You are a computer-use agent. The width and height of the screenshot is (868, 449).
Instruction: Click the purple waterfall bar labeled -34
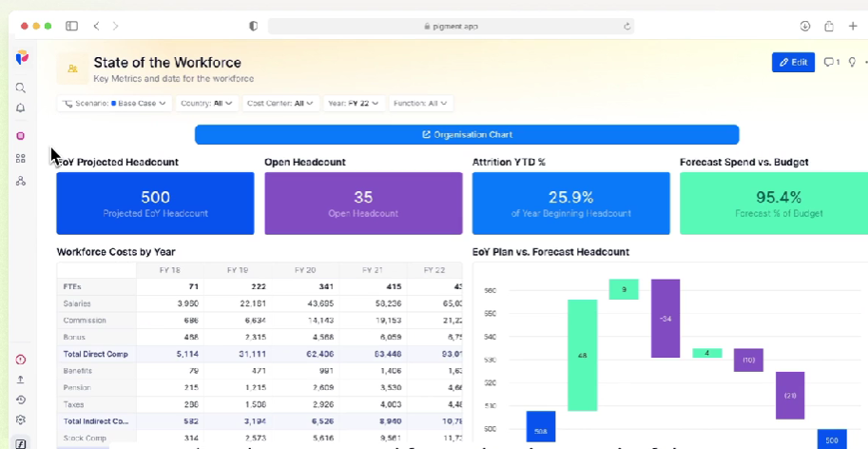pos(665,319)
